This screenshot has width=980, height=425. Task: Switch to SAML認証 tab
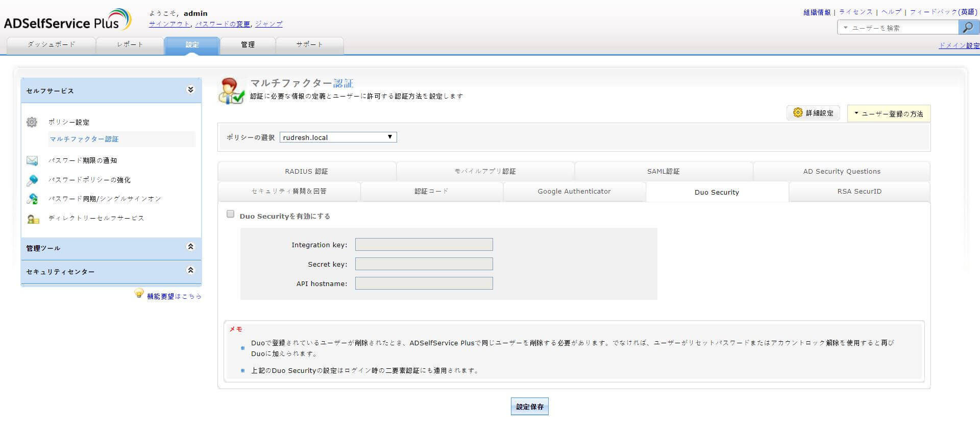tap(664, 171)
